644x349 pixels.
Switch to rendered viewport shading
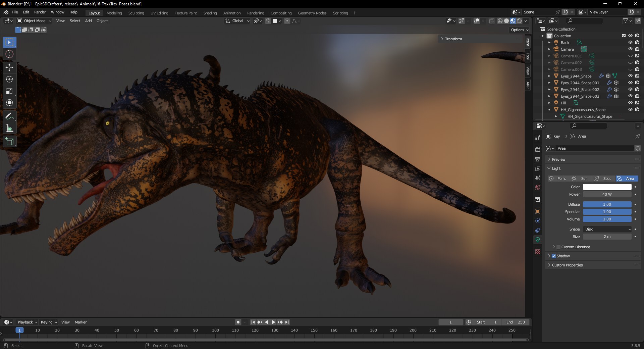[x=519, y=21]
